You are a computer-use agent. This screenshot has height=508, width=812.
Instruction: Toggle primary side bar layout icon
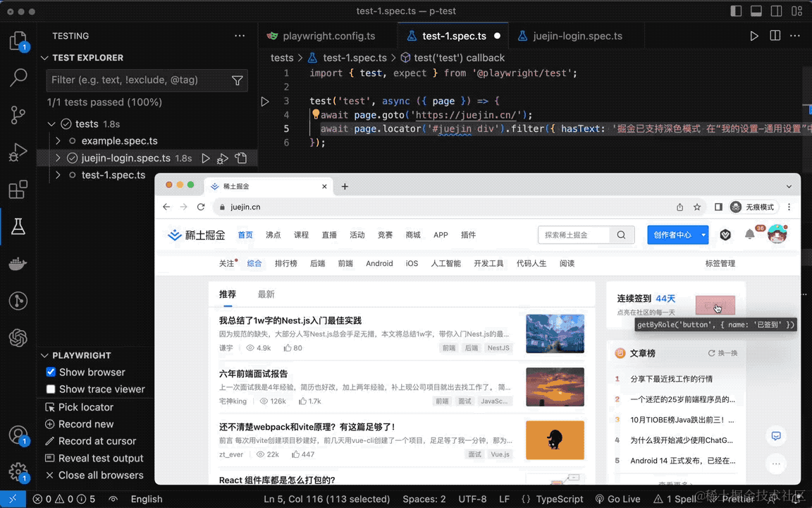(736, 11)
